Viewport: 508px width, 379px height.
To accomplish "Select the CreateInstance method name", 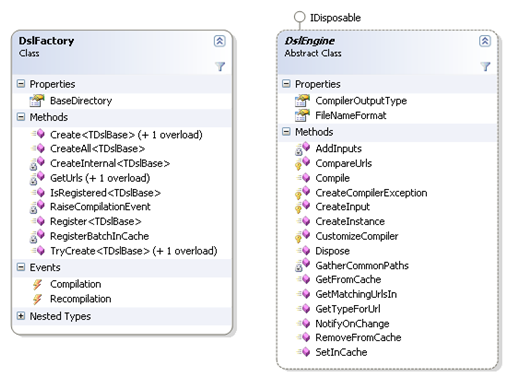I will (x=350, y=221).
